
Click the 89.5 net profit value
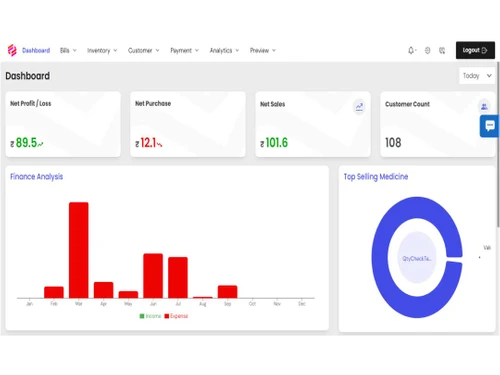click(x=26, y=143)
